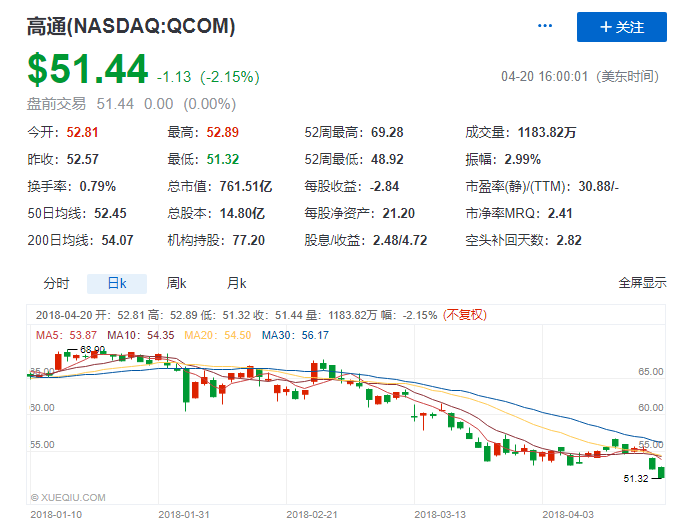Click the 51.32 low marker on chart

click(x=635, y=479)
